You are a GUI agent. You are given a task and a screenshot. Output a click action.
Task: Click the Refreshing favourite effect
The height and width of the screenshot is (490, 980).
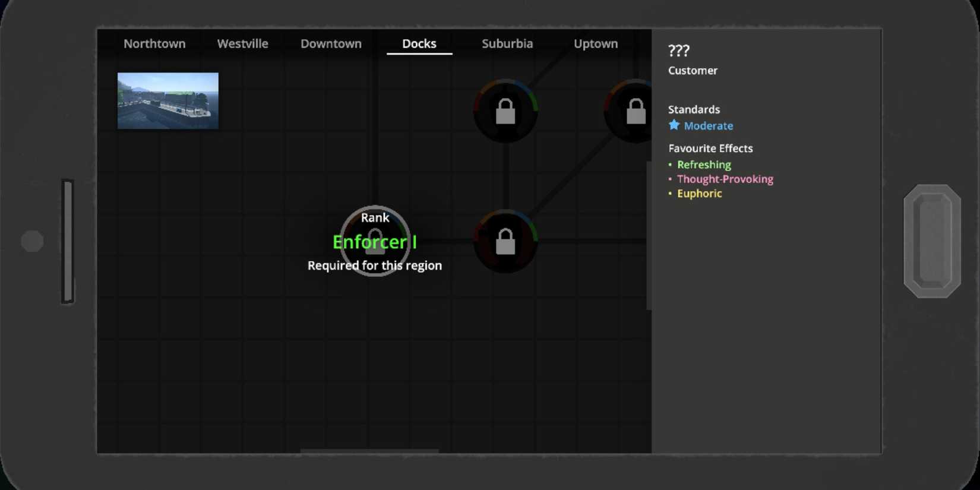(x=704, y=165)
